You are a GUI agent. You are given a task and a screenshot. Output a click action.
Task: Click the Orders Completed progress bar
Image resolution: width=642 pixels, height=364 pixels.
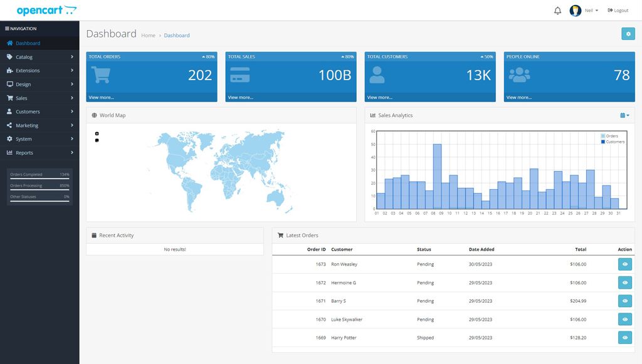(x=39, y=179)
